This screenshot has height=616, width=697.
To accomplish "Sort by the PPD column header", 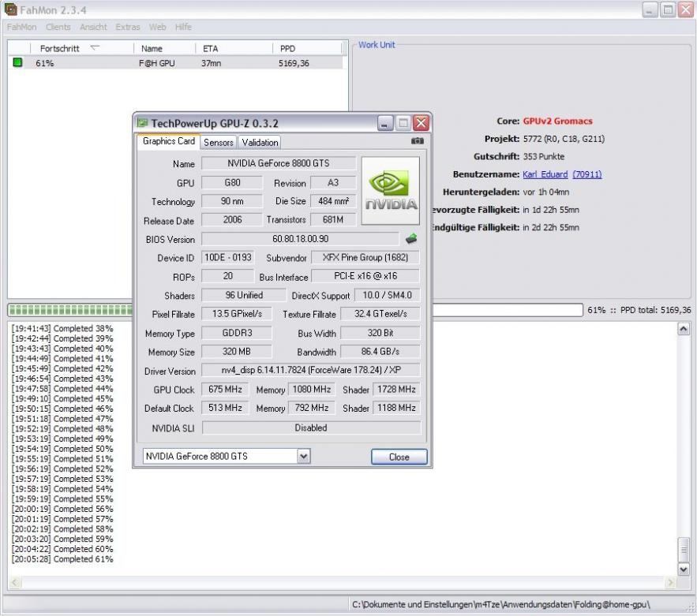I will point(307,48).
